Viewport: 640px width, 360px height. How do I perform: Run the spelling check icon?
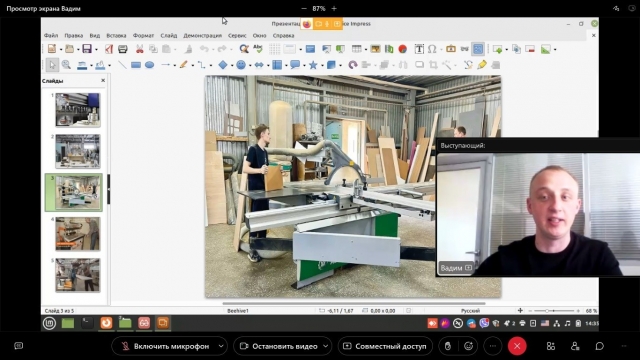(x=258, y=49)
